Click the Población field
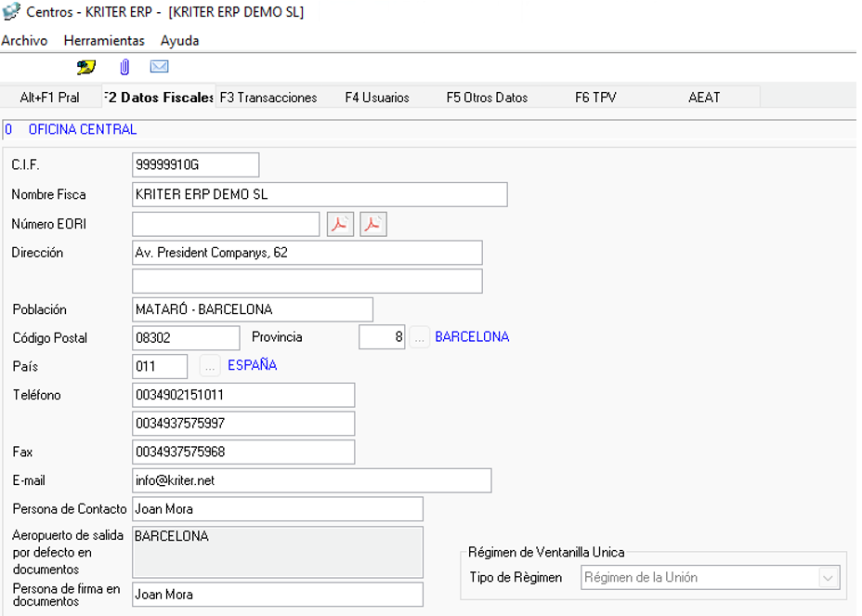 [253, 309]
